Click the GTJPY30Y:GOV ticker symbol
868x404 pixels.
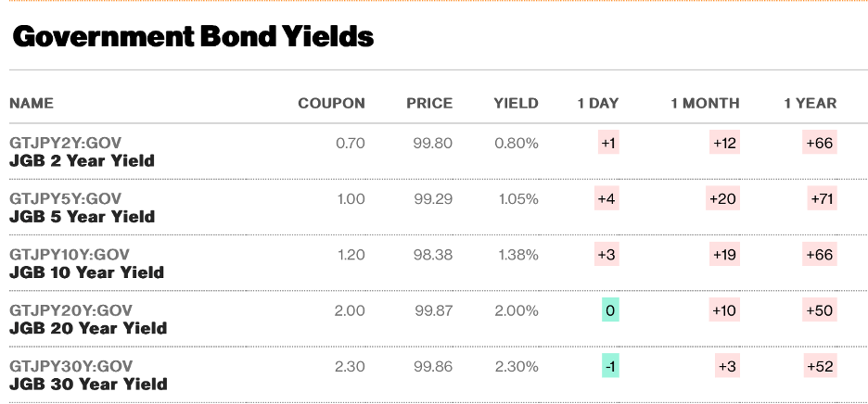click(x=70, y=366)
